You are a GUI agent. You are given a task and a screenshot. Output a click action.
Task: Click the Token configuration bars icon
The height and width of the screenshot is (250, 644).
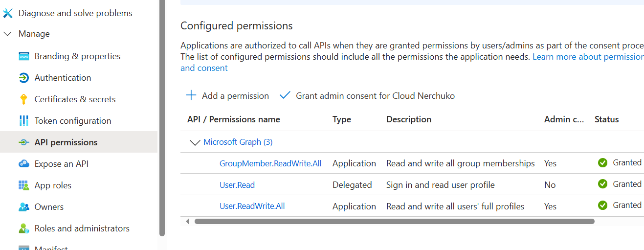(x=23, y=121)
